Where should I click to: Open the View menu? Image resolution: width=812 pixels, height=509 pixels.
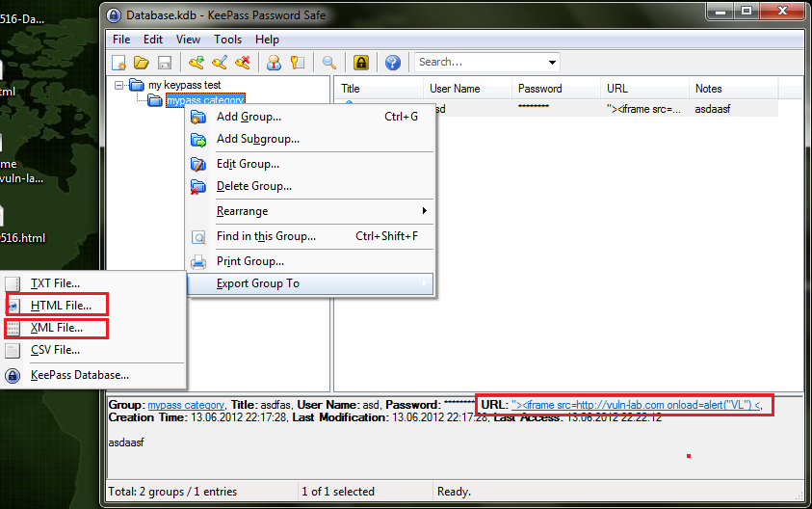(x=188, y=40)
